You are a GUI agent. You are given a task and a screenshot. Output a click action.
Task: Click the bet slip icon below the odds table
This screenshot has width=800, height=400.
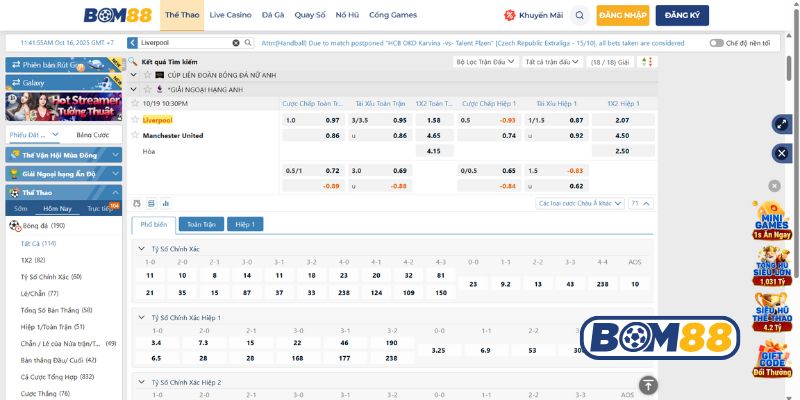pos(137,203)
